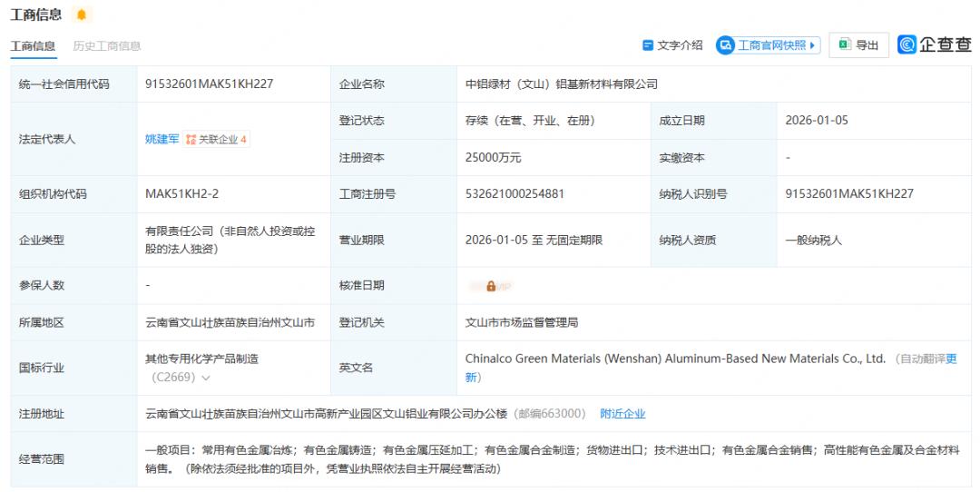Click the 导出 export button
The image size is (980, 492).
[858, 45]
